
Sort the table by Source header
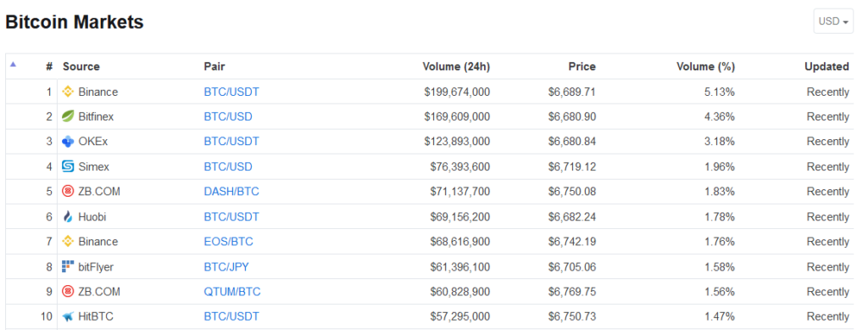[81, 66]
